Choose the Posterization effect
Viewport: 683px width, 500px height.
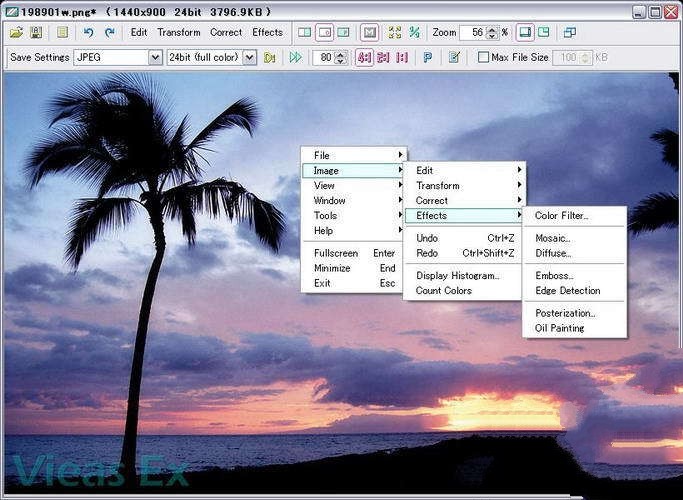pyautogui.click(x=575, y=313)
